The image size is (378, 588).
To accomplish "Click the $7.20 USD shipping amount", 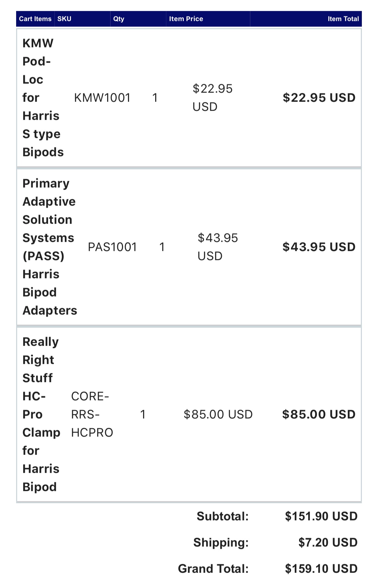I will pos(328,543).
